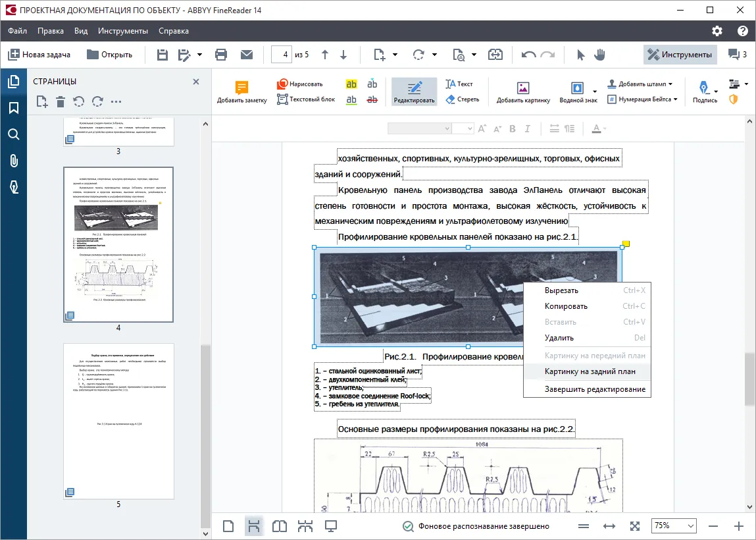Click the printer icon in the toolbar
This screenshot has width=756, height=540.
pos(221,55)
